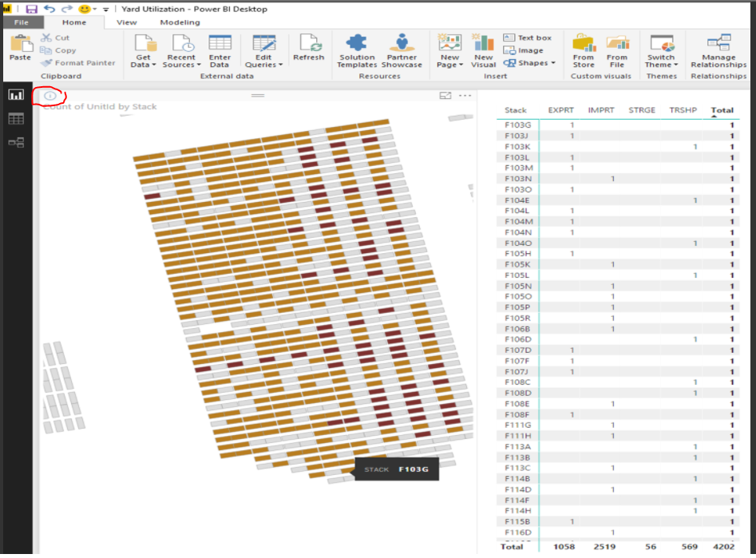Sort table by EXPRT column header
Viewport: 756px width, 558px height.
[x=560, y=110]
